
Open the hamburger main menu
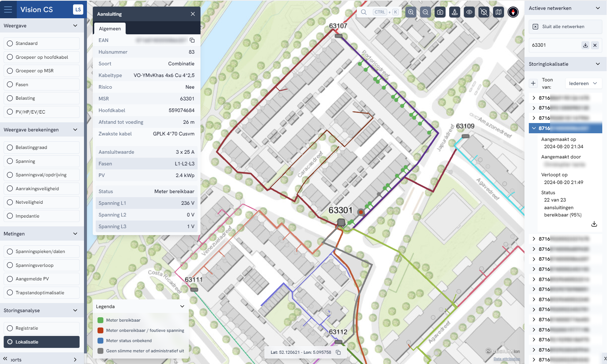point(8,9)
